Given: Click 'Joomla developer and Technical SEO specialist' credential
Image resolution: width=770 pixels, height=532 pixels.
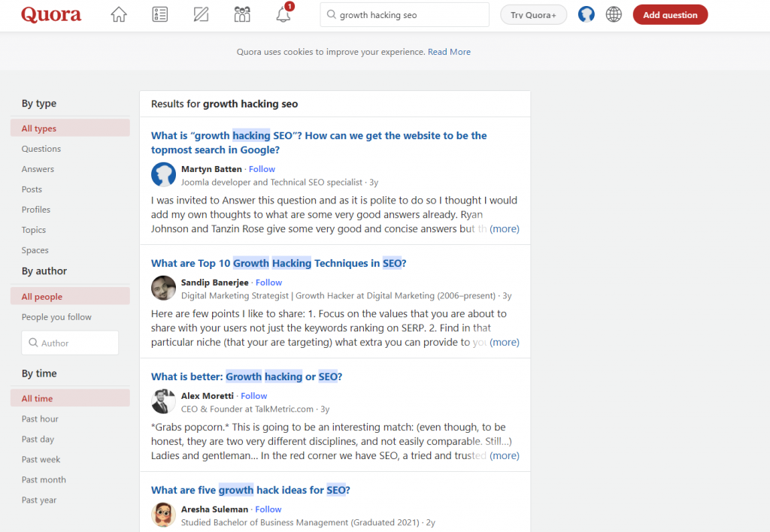Looking at the screenshot, I should [271, 182].
